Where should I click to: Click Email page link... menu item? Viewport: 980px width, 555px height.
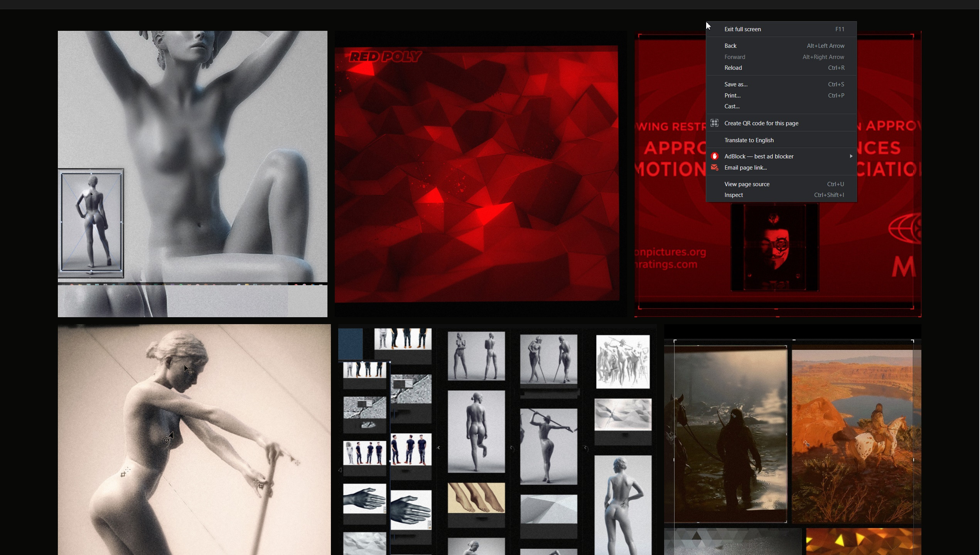[781, 168]
